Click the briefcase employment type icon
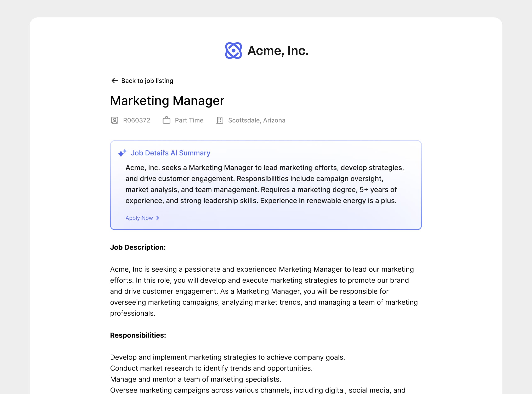This screenshot has width=532, height=394. (166, 120)
